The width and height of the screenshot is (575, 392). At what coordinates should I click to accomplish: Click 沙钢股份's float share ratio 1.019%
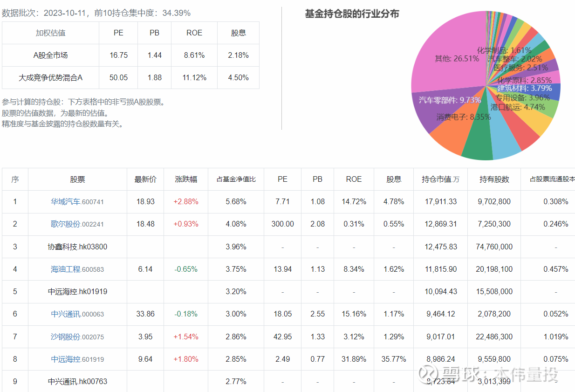click(x=555, y=337)
